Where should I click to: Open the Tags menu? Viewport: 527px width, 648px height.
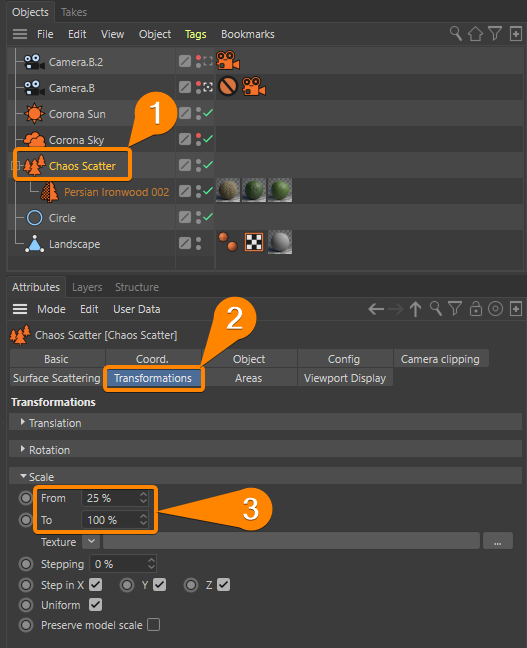click(x=196, y=34)
